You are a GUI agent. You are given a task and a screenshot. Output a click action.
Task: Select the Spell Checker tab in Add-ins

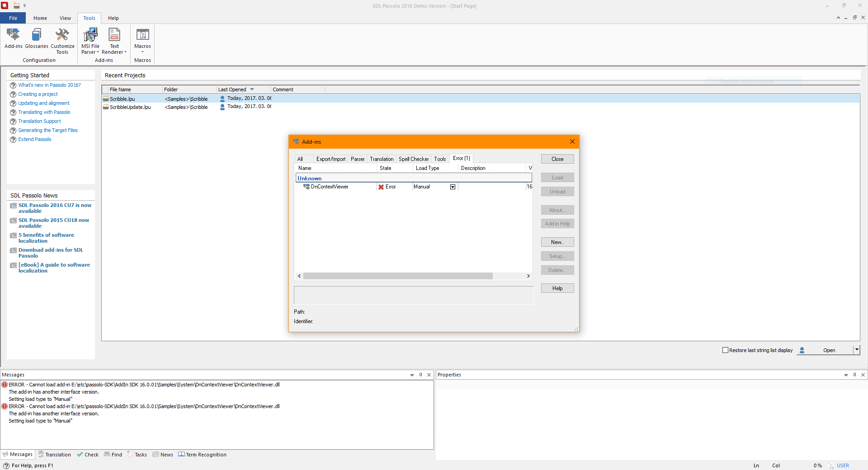pyautogui.click(x=414, y=159)
